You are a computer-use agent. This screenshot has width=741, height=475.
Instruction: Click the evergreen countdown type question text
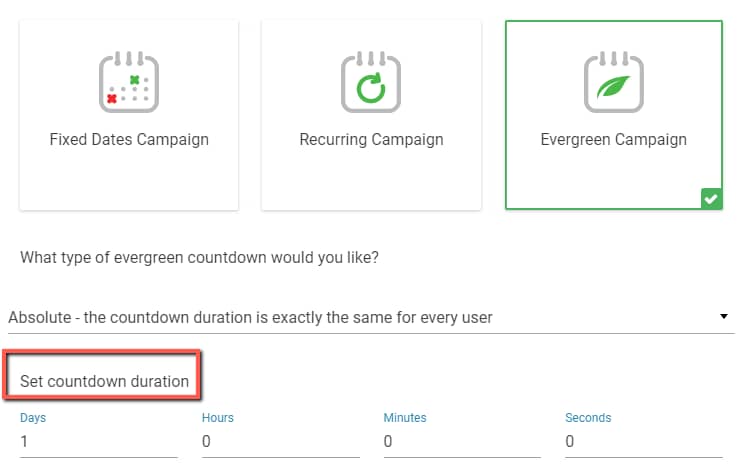pos(199,257)
